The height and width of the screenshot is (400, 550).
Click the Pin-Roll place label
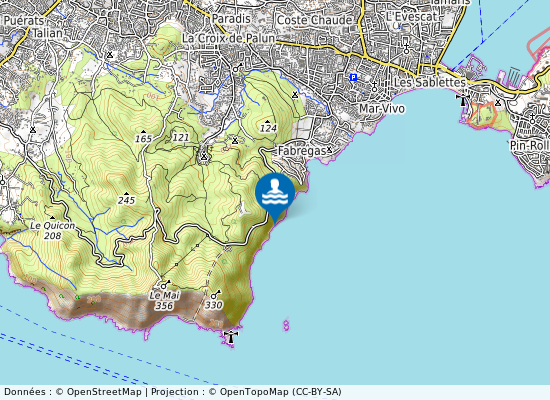coord(530,146)
